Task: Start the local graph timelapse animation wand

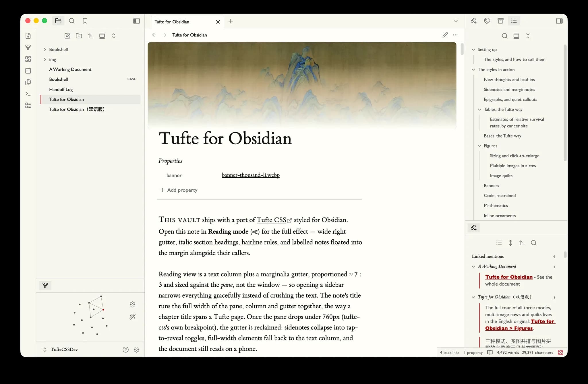Action: [132, 317]
